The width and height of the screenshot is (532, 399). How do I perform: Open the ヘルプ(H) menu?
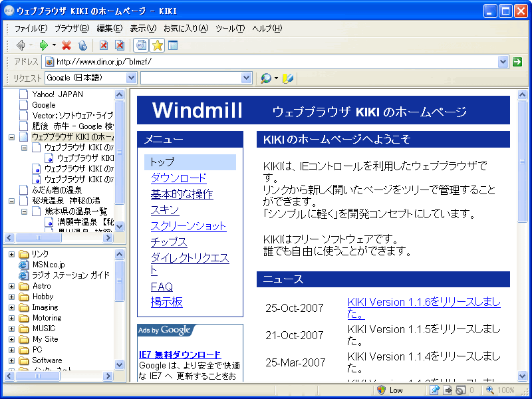click(267, 29)
